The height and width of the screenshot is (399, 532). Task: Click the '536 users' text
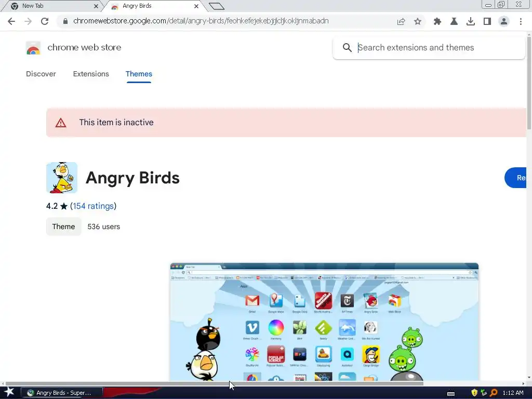[x=104, y=227]
